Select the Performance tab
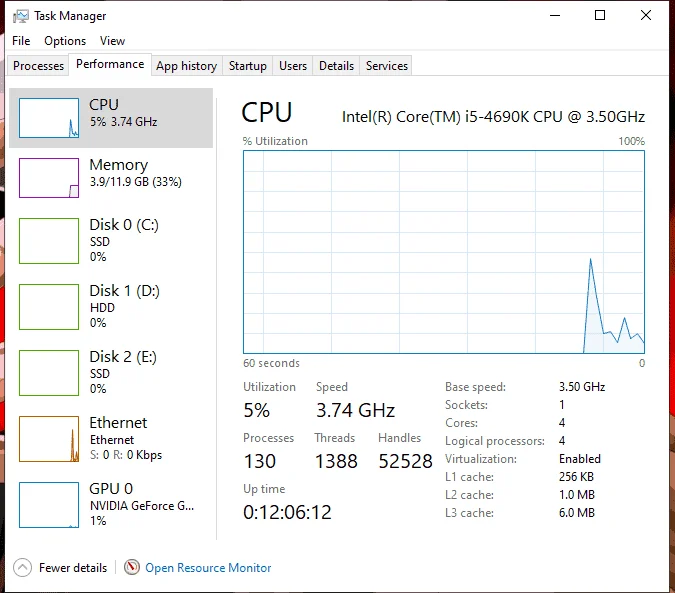This screenshot has width=675, height=593. coord(110,64)
